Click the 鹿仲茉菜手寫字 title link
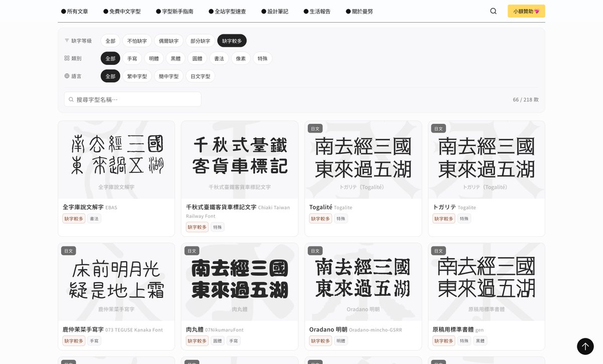 click(x=113, y=329)
